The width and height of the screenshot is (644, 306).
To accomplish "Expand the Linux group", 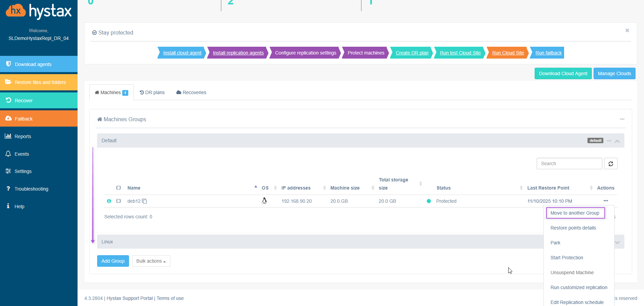I will pyautogui.click(x=617, y=242).
